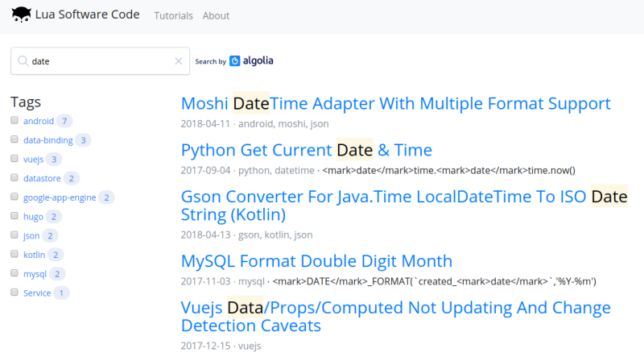Viewport: 644px width, 357px height.
Task: Click into the search field containing 'date'
Action: click(100, 61)
